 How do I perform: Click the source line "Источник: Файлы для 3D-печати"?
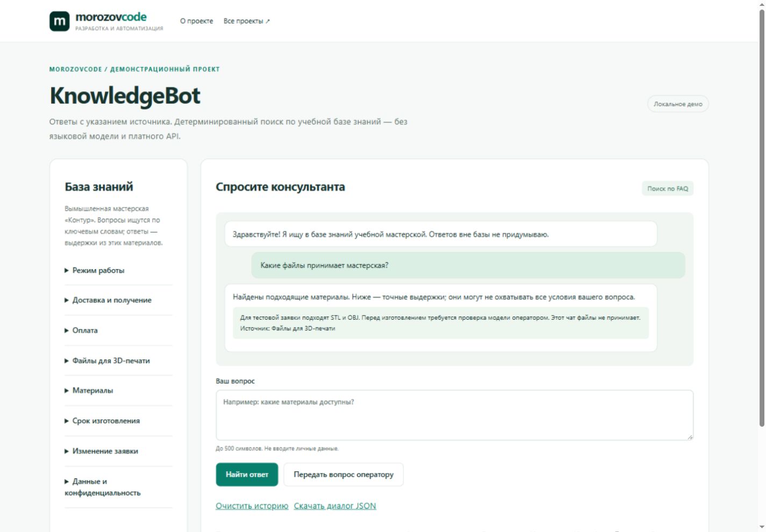coord(288,328)
